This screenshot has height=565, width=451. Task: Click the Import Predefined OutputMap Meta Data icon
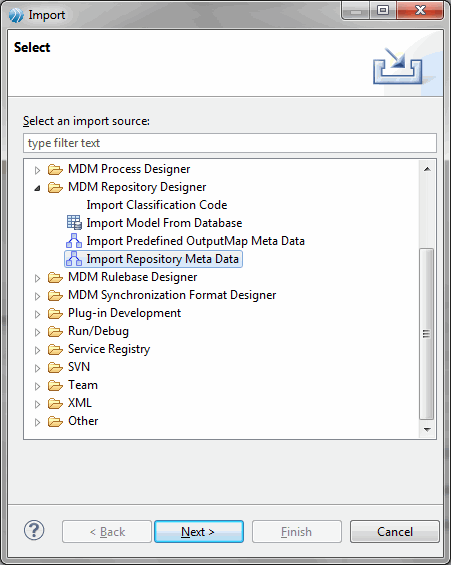click(x=74, y=241)
